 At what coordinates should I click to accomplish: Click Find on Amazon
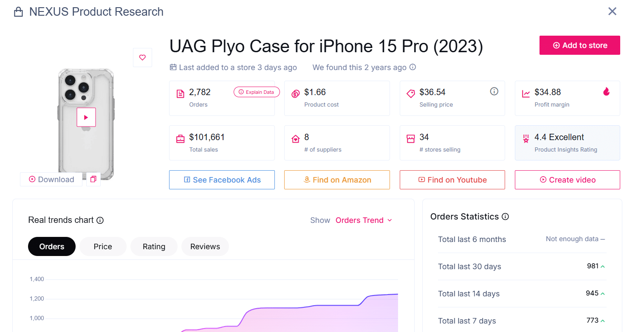point(337,180)
